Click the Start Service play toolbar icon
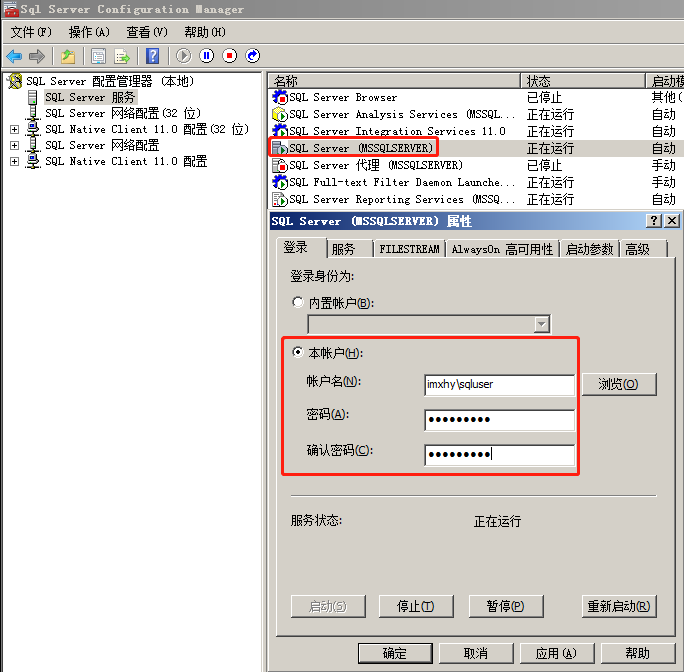The height and width of the screenshot is (672, 684). [184, 56]
